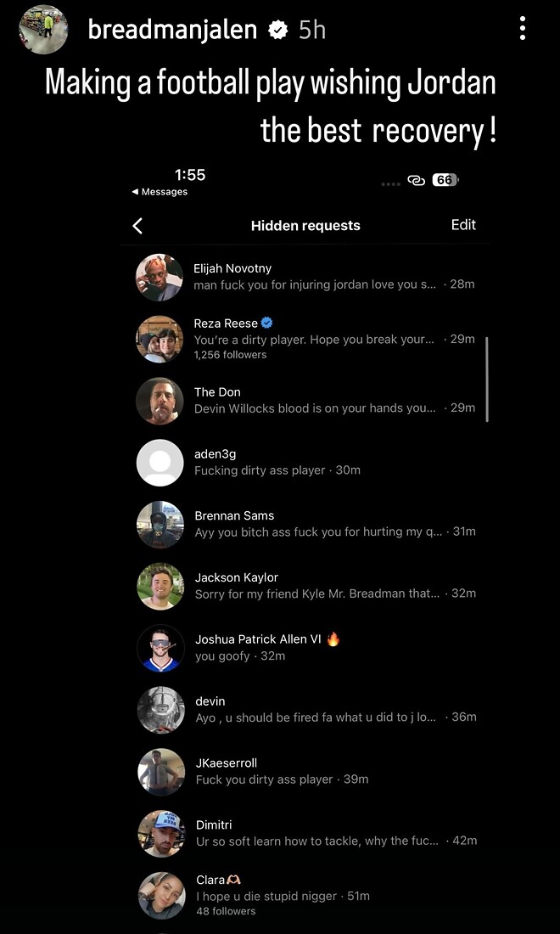Click the scrollbar on the requests list
Screen dimensions: 560x934
click(487, 380)
